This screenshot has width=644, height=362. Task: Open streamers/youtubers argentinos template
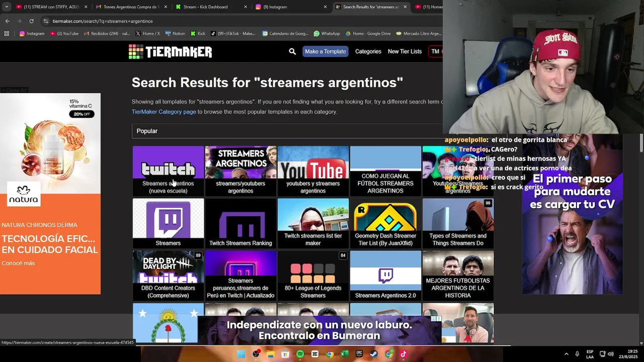(x=240, y=171)
